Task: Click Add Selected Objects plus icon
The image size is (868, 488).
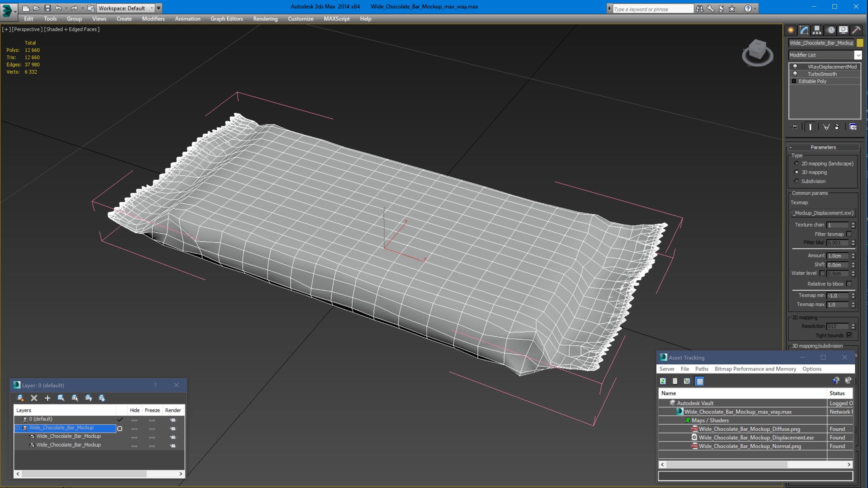Action: (x=48, y=398)
